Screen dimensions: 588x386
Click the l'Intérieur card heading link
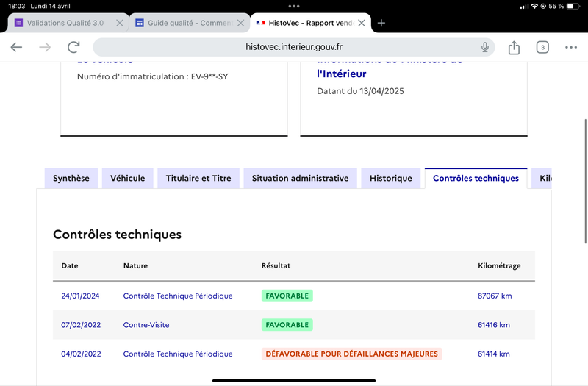[342, 74]
